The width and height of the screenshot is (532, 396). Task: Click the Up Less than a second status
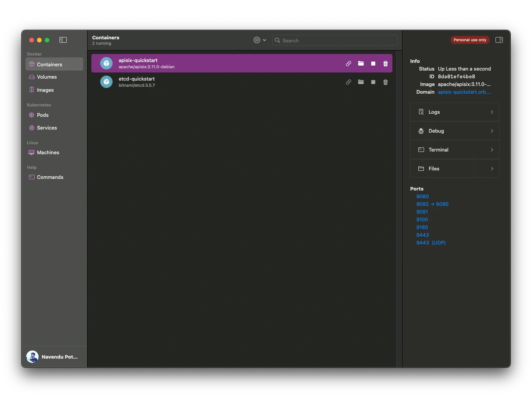[464, 69]
